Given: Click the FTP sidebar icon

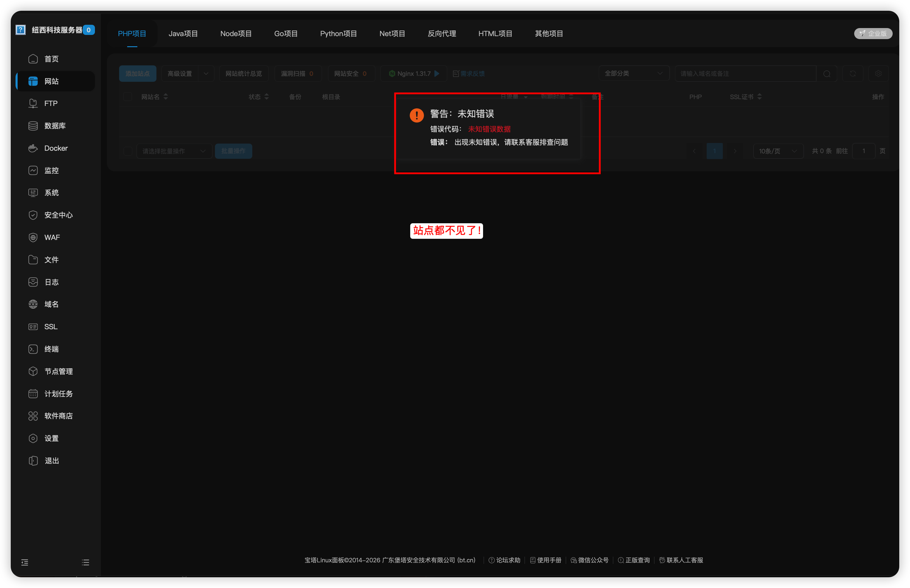Looking at the screenshot, I should (33, 104).
